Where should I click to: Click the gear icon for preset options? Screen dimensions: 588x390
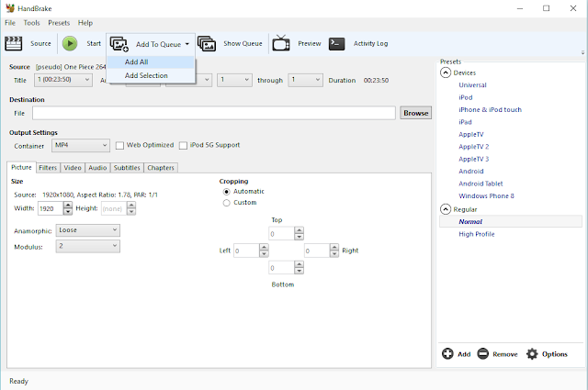(532, 353)
